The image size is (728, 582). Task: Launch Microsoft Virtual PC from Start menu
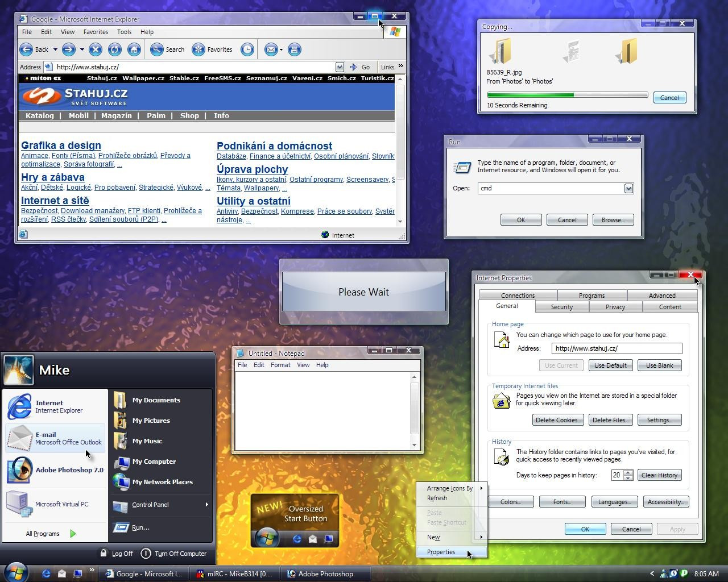tap(19, 504)
